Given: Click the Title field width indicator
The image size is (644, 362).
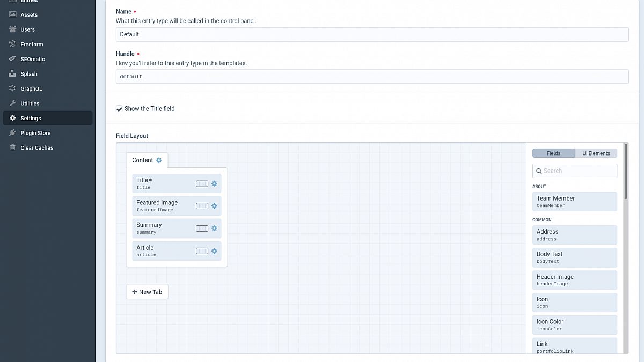Looking at the screenshot, I should 202,183.
